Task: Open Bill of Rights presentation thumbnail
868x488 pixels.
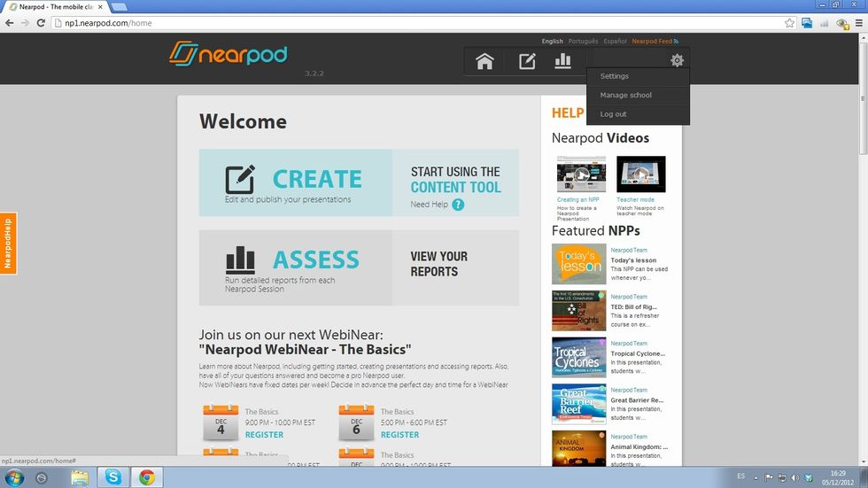Action: pos(579,310)
